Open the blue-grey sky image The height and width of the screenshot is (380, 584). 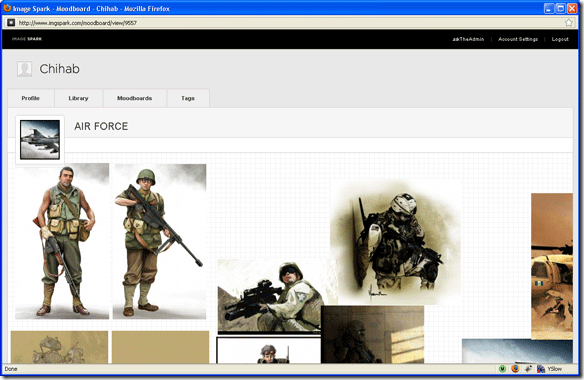pos(517,351)
